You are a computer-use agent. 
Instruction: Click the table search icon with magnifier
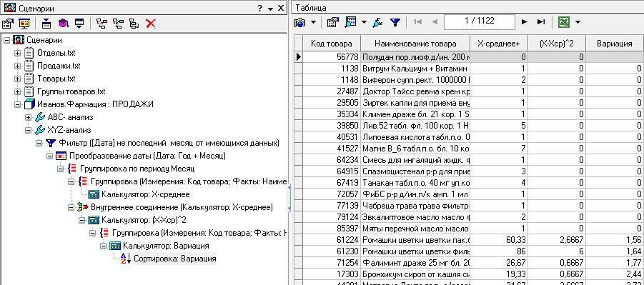point(350,22)
